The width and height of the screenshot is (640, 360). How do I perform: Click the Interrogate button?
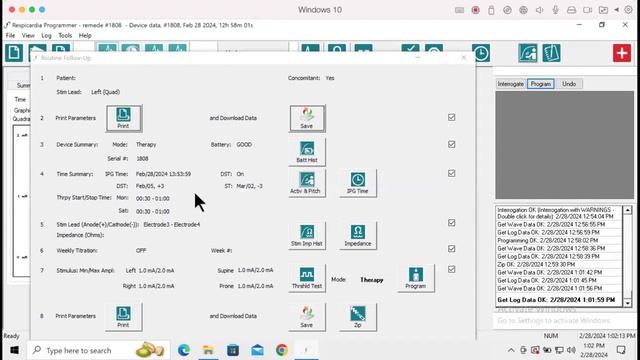511,84
